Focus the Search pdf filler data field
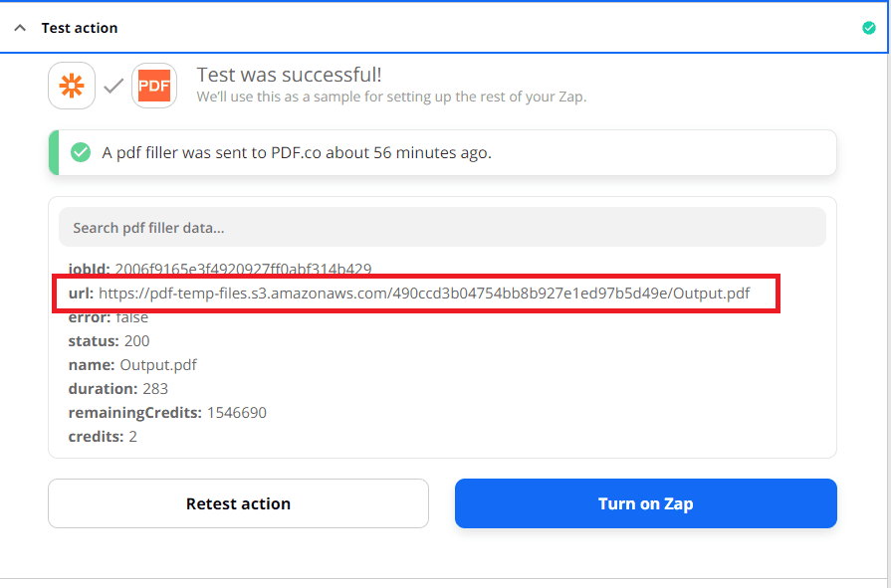 (x=442, y=227)
